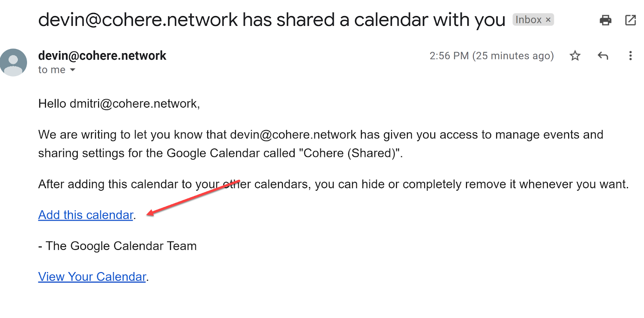Image resolution: width=644 pixels, height=318 pixels.
Task: Click the bold sender name devin@cohere.network
Action: pos(102,56)
